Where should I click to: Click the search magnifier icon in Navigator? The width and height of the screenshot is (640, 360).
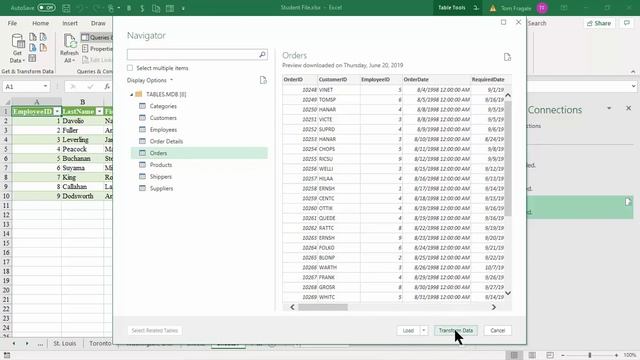point(262,54)
